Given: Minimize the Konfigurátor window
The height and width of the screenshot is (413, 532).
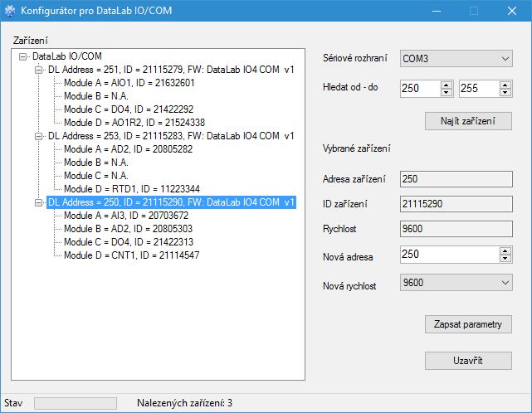Looking at the screenshot, I should 437,11.
